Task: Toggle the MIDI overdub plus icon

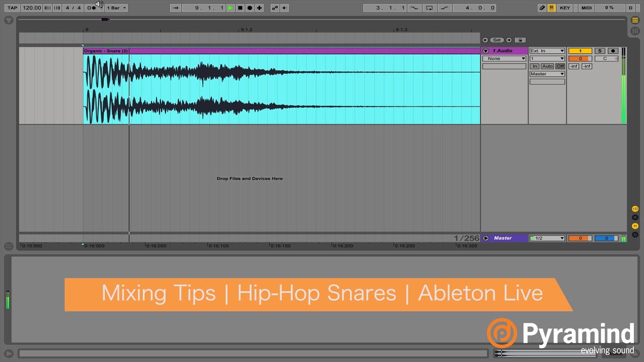Action: point(259,8)
